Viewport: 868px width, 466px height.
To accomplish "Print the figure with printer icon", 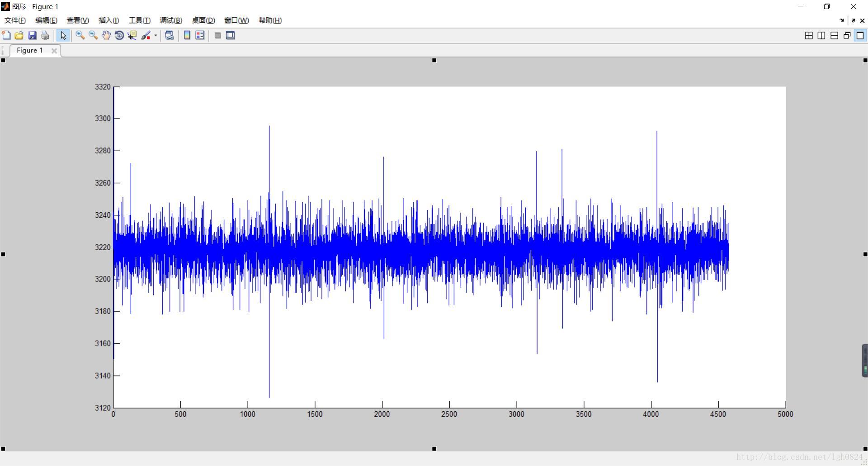I will (45, 35).
